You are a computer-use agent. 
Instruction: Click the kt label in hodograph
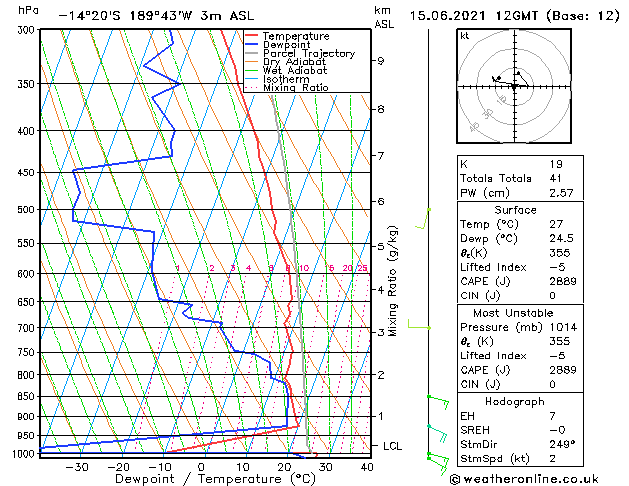tap(465, 36)
